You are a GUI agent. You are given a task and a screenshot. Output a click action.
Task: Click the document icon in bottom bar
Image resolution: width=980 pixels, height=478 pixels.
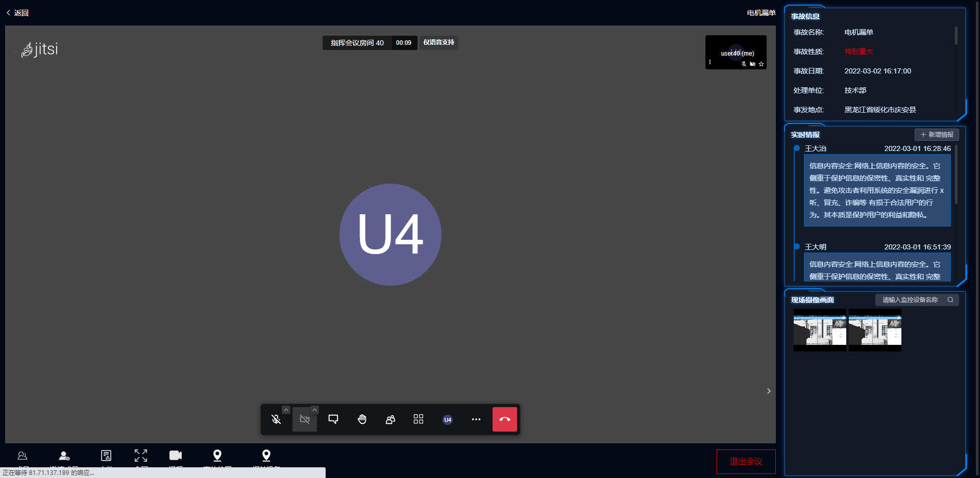[106, 456]
